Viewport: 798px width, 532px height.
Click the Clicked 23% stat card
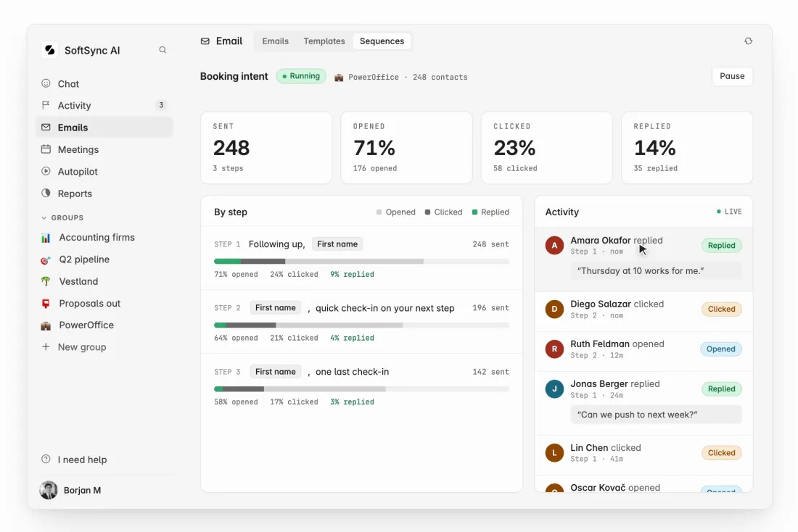[x=546, y=147]
